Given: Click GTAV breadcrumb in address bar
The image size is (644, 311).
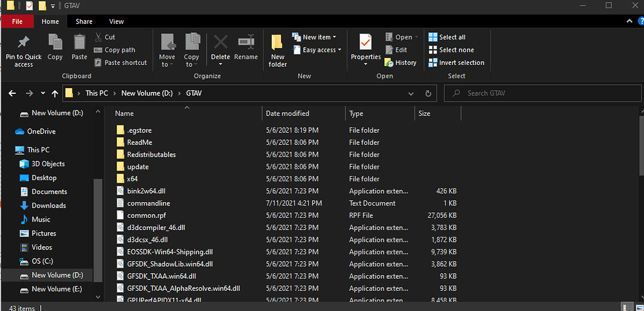Looking at the screenshot, I should (194, 93).
